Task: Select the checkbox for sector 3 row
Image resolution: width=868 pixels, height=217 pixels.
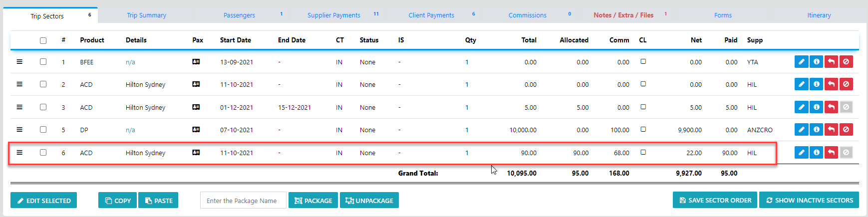Action: pos(43,107)
